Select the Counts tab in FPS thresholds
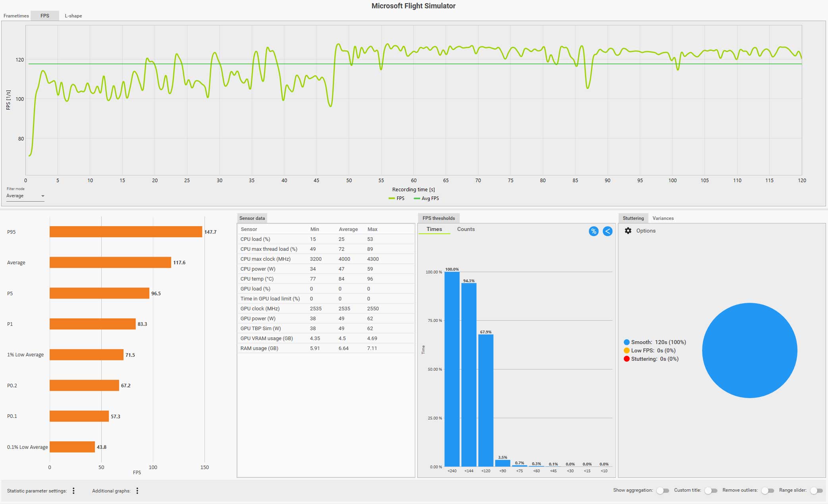 465,229
